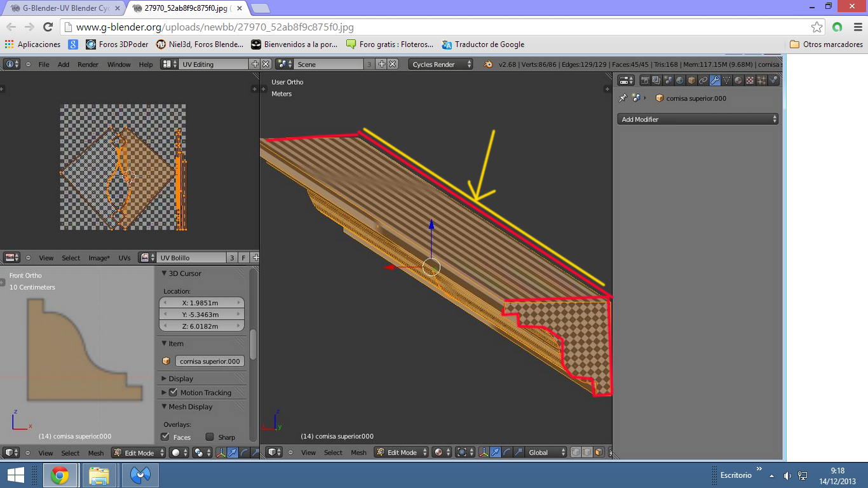Enable the Sharp overlay checkbox
This screenshot has height=488, width=868.
210,437
